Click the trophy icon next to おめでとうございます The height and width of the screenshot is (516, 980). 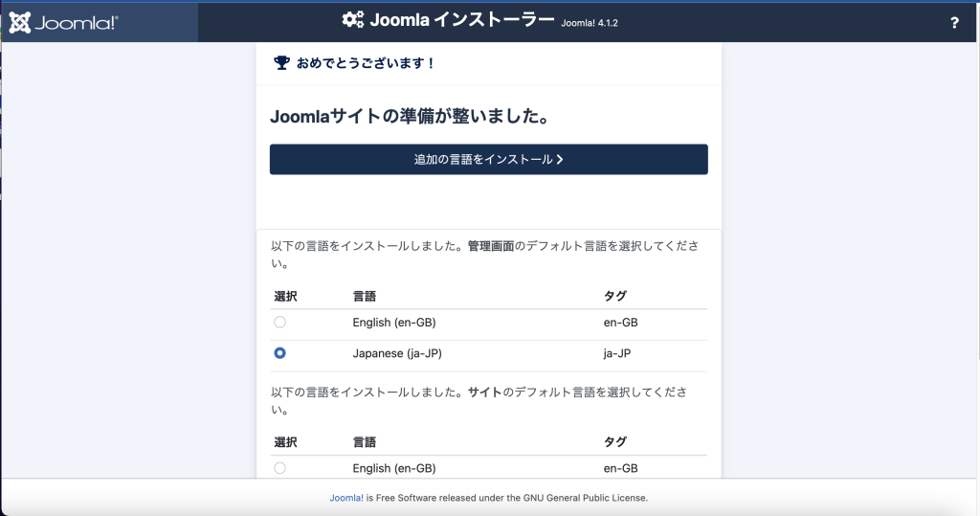pyautogui.click(x=282, y=62)
